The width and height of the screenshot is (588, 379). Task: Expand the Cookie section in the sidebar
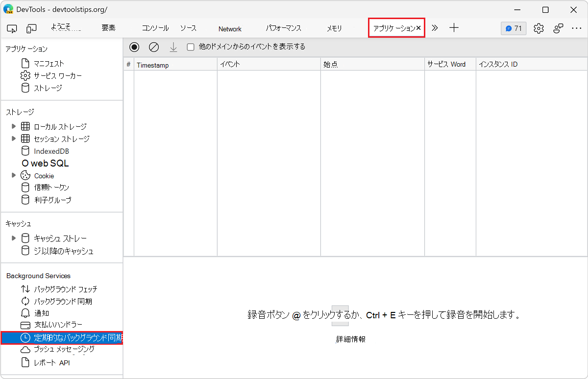[13, 175]
